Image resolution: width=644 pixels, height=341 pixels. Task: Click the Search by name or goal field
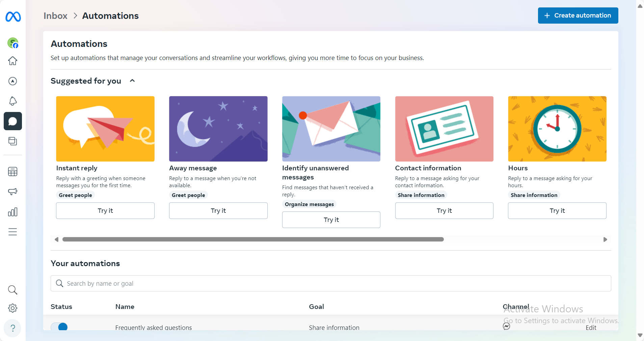point(331,283)
